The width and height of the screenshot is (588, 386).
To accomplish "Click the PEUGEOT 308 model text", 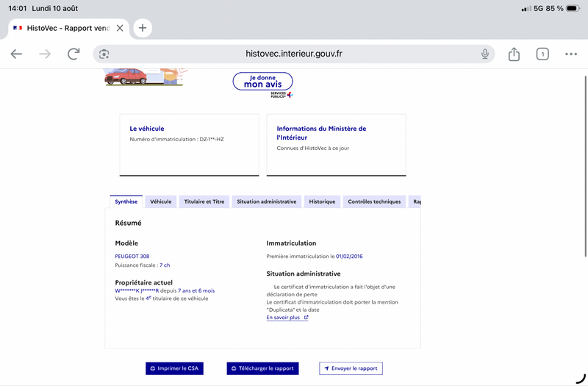I will click(132, 256).
